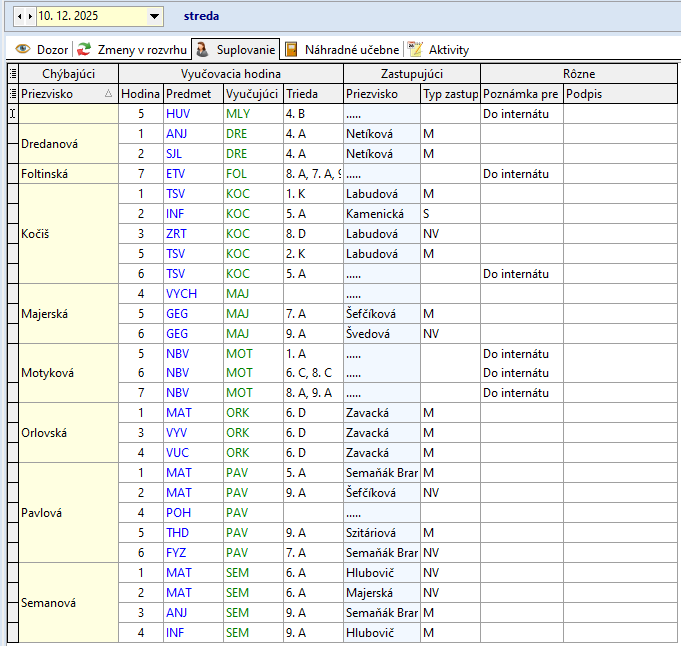
Task: Click the Náhradné učebne door icon
Action: 291,49
